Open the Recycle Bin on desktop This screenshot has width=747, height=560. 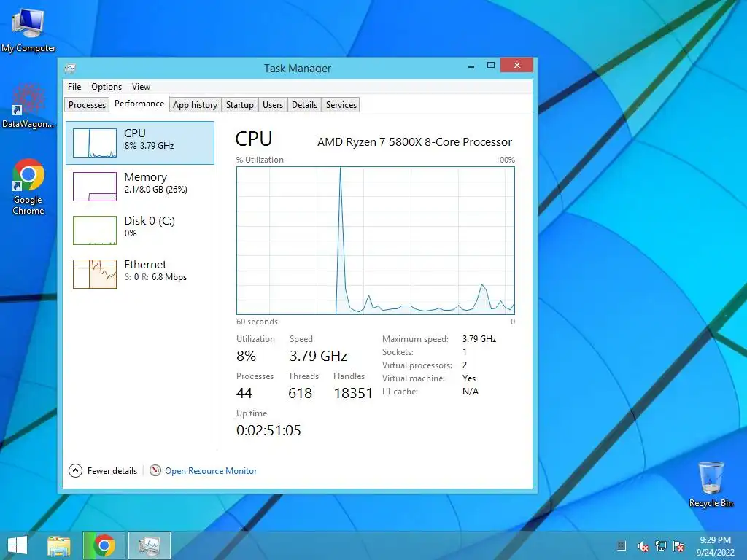pos(711,484)
